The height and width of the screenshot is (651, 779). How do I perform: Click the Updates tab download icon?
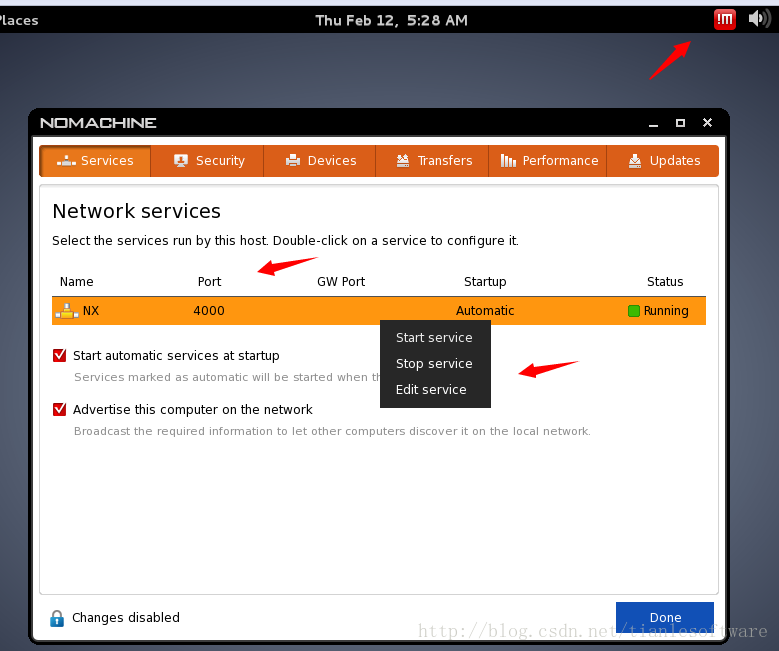635,161
